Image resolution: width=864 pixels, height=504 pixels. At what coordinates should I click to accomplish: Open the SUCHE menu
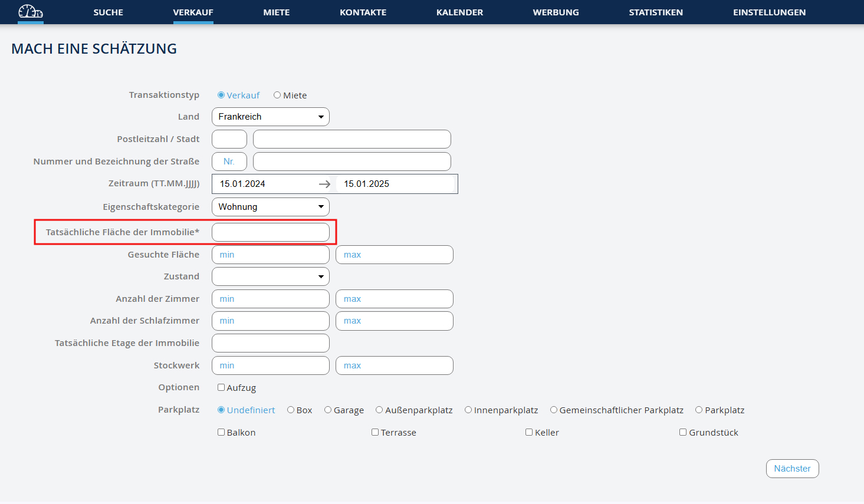point(108,12)
